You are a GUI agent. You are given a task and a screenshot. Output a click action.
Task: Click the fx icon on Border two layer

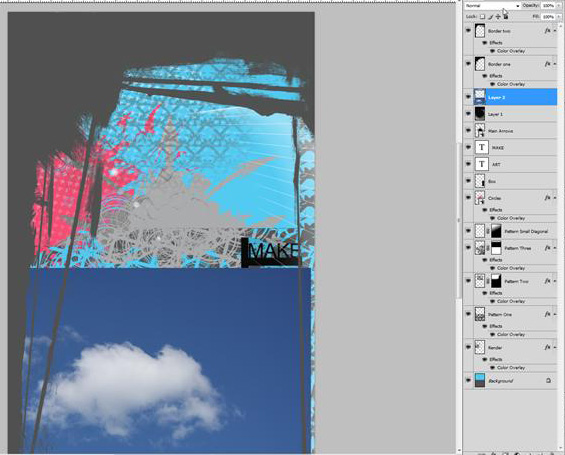548,31
